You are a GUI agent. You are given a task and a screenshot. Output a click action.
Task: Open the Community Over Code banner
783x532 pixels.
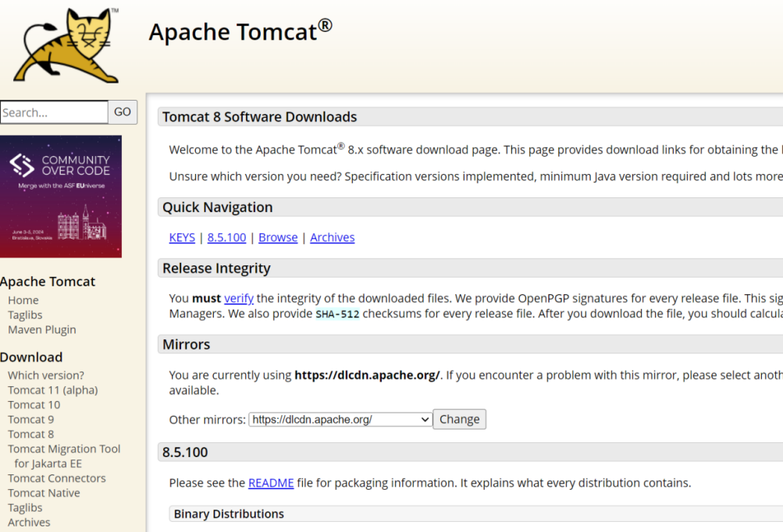[61, 197]
